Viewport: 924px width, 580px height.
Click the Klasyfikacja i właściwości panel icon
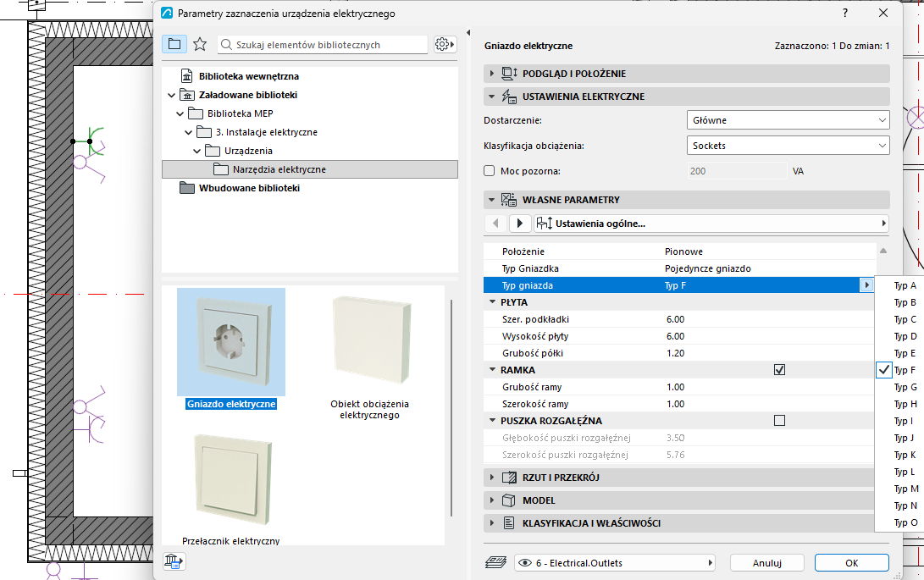point(509,523)
